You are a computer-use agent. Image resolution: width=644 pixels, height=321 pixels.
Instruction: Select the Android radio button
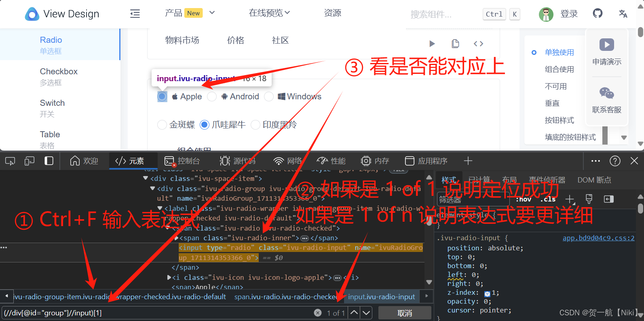(212, 97)
